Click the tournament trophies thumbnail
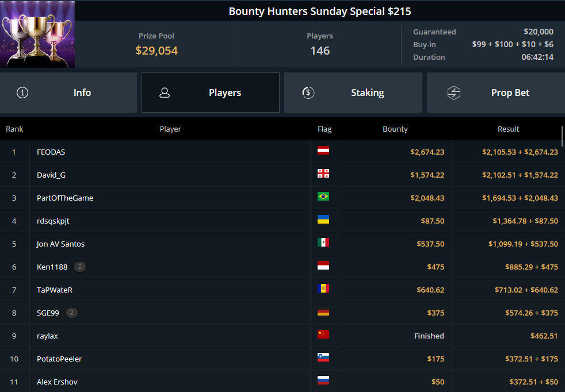 tap(37, 34)
